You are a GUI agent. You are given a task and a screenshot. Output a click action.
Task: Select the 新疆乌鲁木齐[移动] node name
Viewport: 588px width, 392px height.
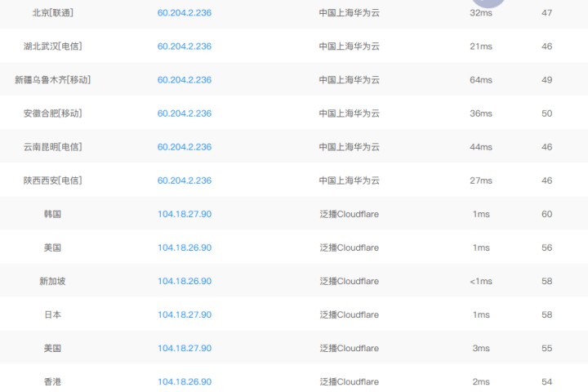click(52, 80)
